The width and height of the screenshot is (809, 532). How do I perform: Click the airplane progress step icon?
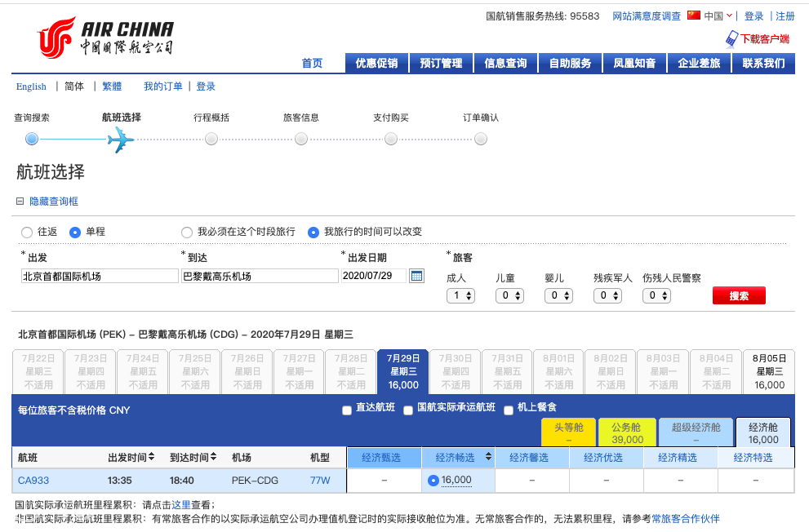[121, 140]
